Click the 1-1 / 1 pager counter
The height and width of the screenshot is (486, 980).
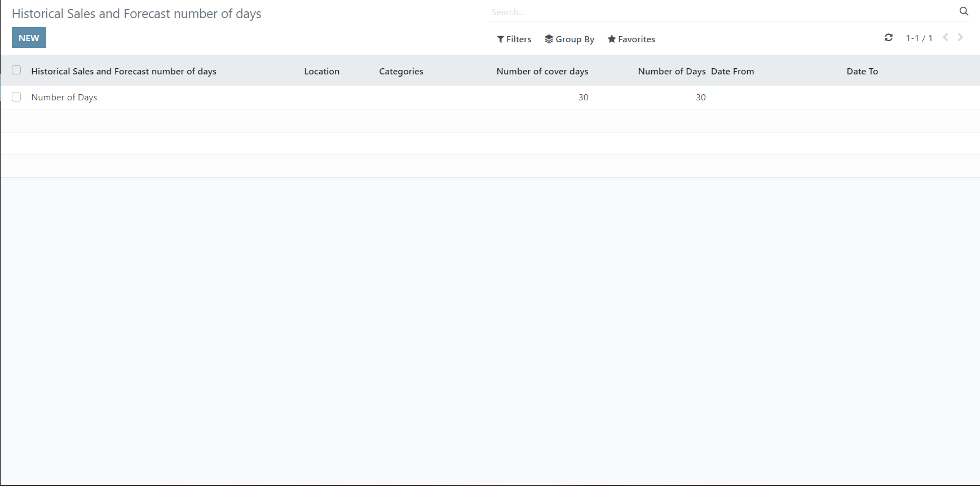[919, 38]
